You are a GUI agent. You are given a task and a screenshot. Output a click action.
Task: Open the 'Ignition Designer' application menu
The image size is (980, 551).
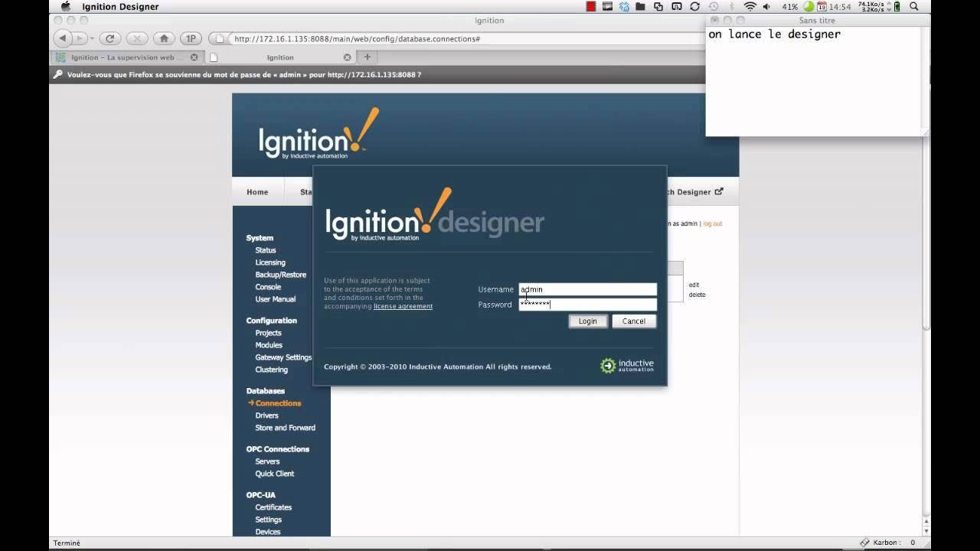click(120, 6)
